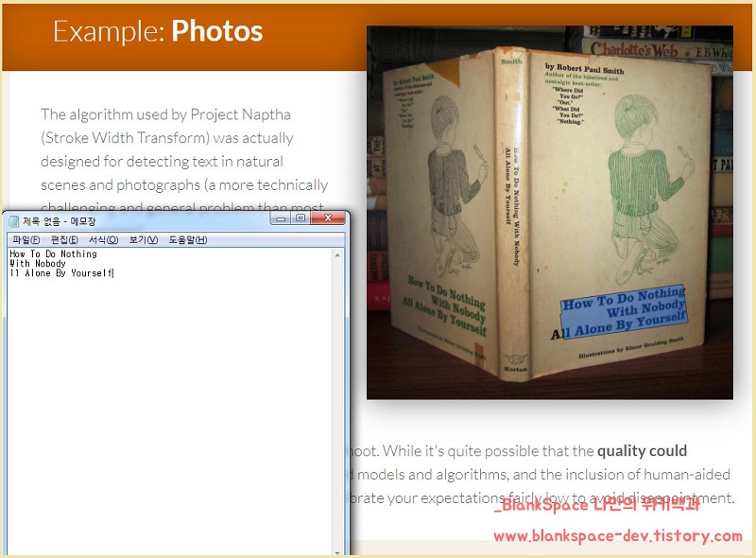Close the Notepad window
This screenshot has height=558, width=756.
[x=328, y=218]
